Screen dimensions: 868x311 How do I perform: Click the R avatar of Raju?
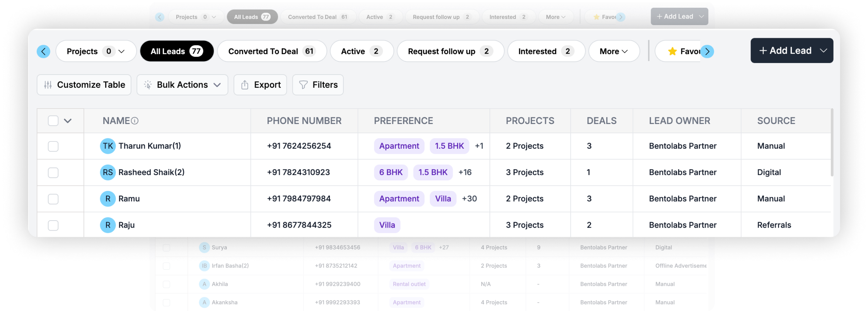click(x=108, y=225)
